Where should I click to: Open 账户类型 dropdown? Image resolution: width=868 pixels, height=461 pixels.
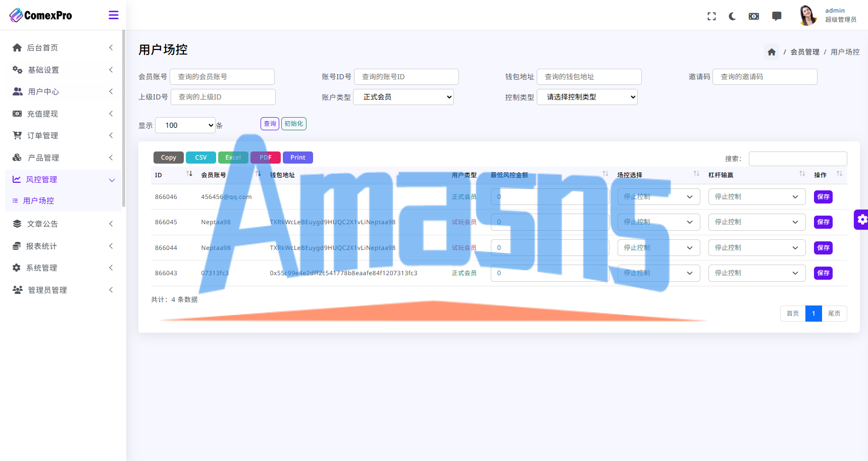point(403,97)
